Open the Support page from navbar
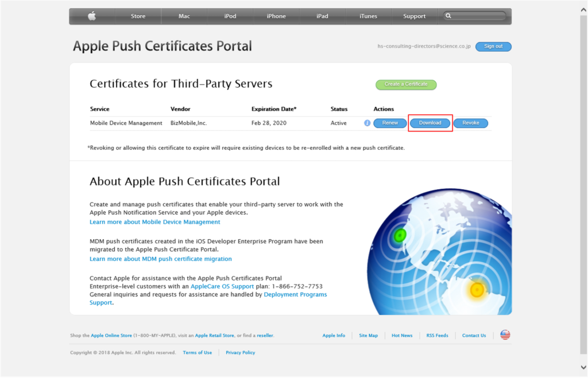The image size is (588, 378). tap(414, 16)
